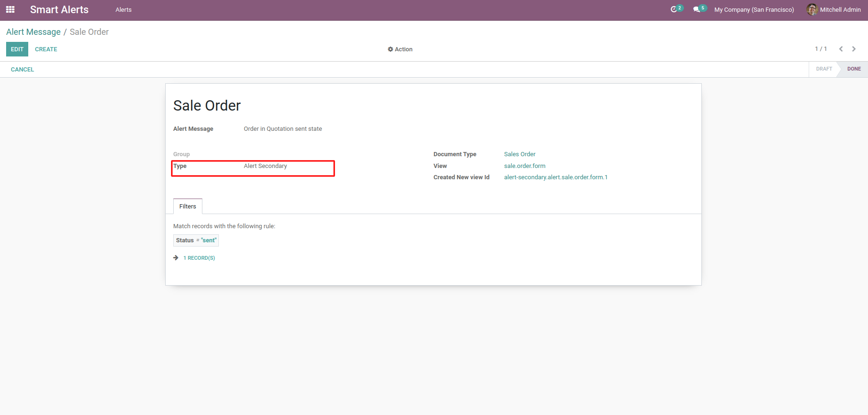Click Sale Order breadcrumb text
This screenshot has height=415, width=868.
(x=89, y=32)
